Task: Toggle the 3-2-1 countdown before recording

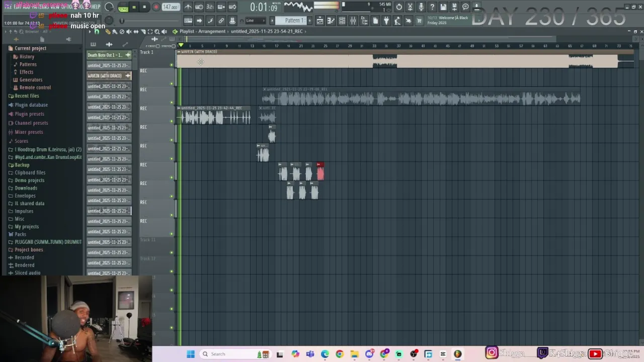Action: point(210,7)
